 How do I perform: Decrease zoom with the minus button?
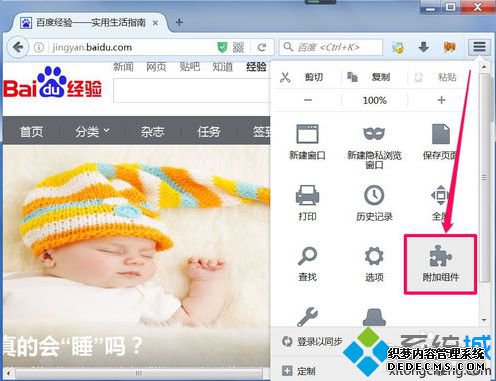308,100
